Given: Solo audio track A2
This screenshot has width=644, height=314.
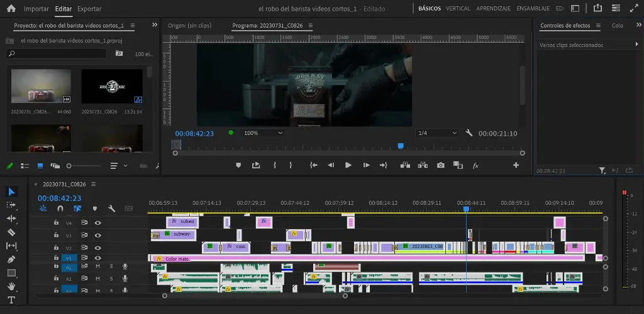Looking at the screenshot, I should pos(111,278).
